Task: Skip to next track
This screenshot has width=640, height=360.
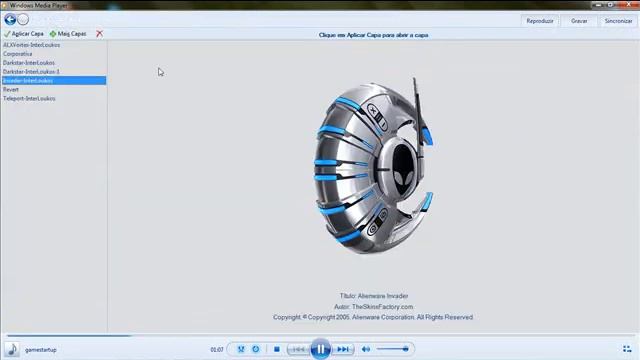Action: 343,349
